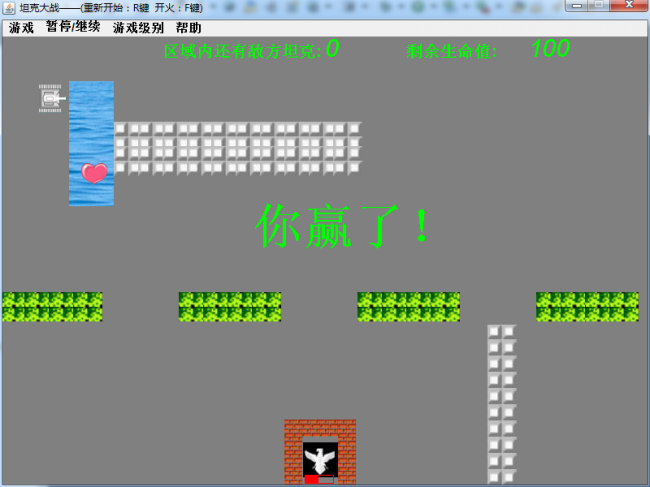
Task: Click the pink heart life pickup
Action: coord(94,173)
